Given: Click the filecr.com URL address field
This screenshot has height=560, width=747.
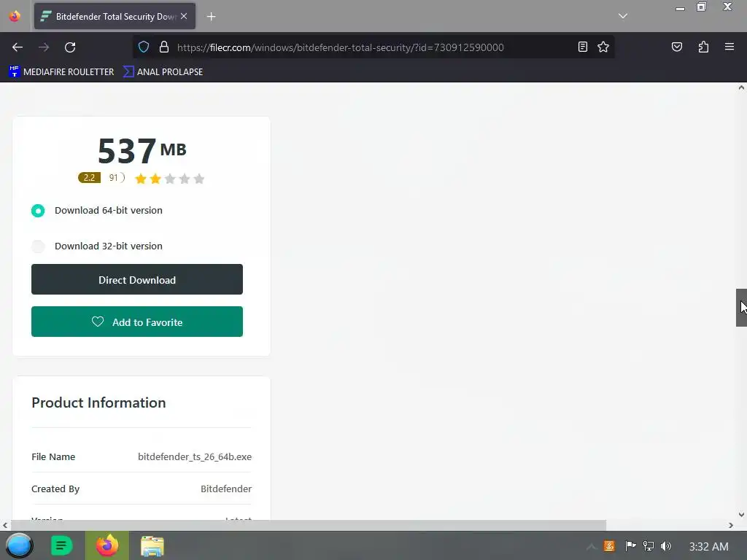Looking at the screenshot, I should (340, 47).
